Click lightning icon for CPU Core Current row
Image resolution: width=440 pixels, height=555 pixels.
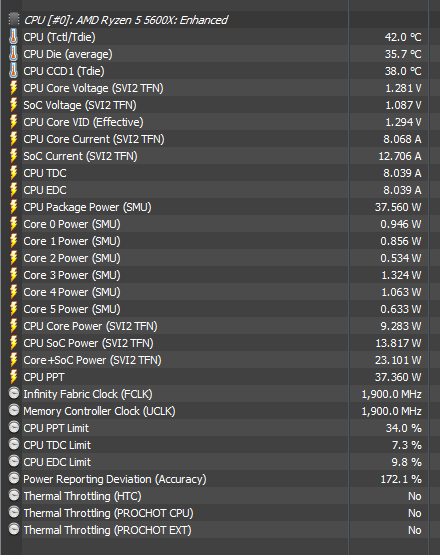click(13, 139)
